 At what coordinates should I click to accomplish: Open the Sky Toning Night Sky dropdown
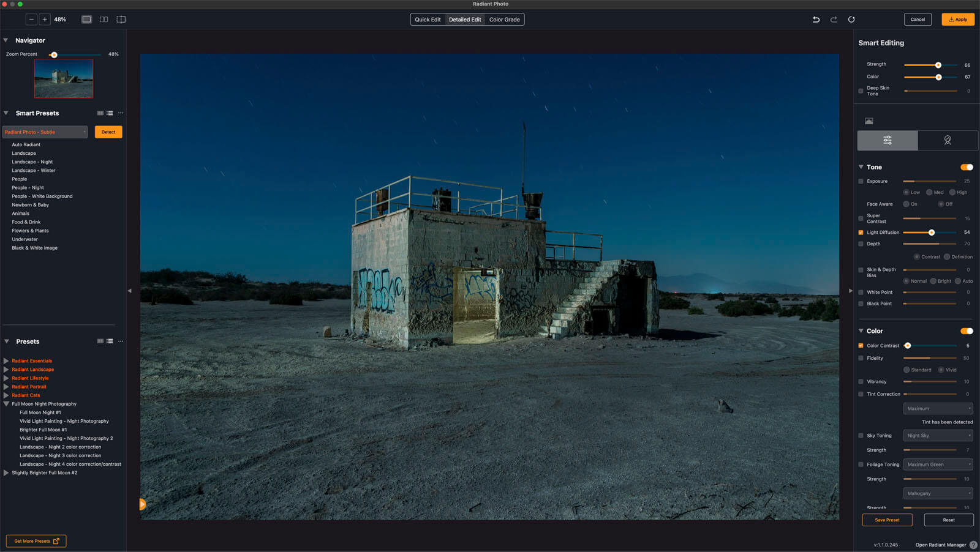tap(938, 436)
